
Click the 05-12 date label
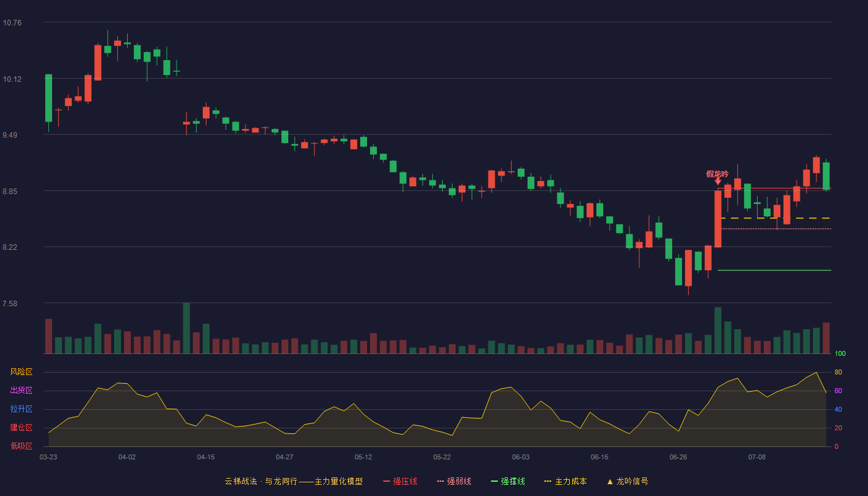(363, 457)
